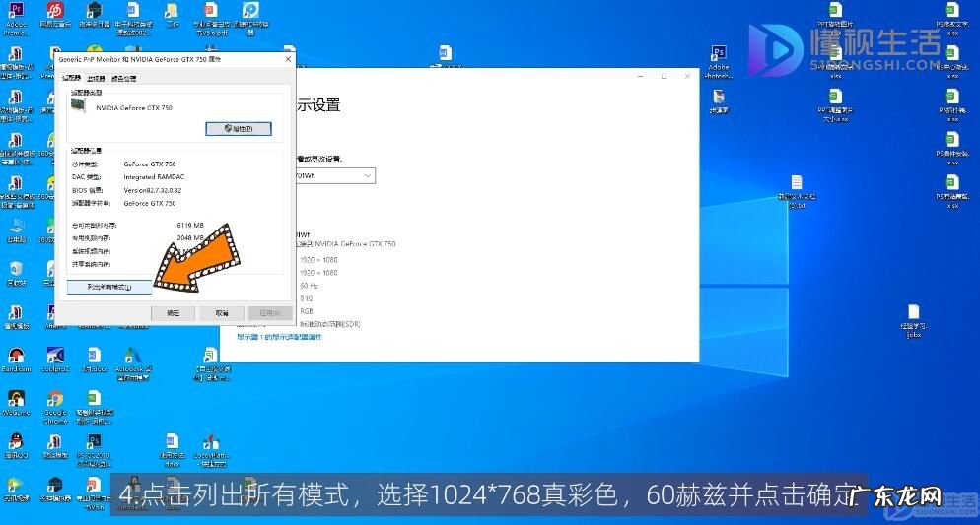Click the greyed Apply button

pyautogui.click(x=270, y=313)
